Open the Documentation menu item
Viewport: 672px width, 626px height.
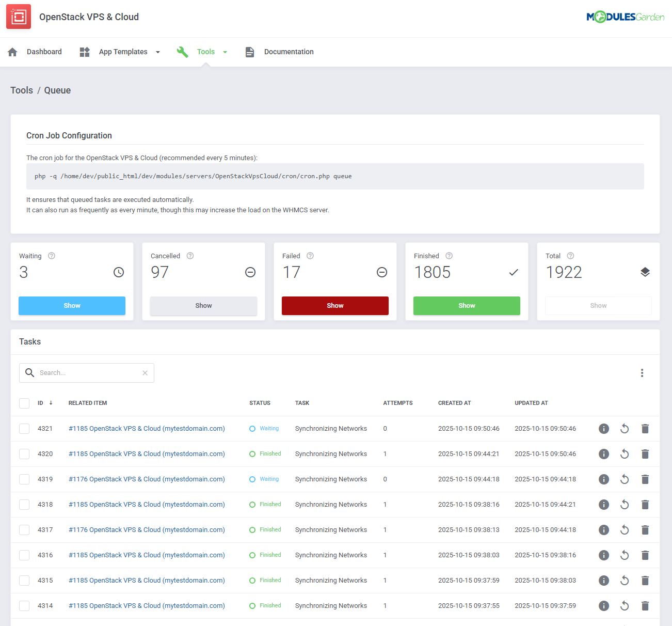pyautogui.click(x=289, y=52)
